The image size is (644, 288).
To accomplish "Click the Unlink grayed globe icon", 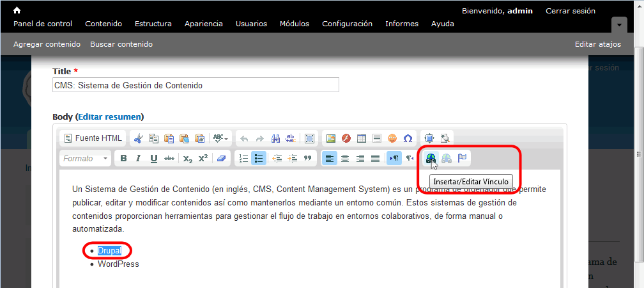I will 447,159.
